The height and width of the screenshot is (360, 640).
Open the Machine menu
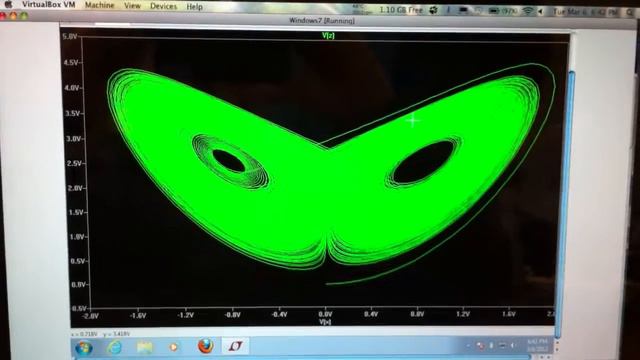(x=99, y=6)
